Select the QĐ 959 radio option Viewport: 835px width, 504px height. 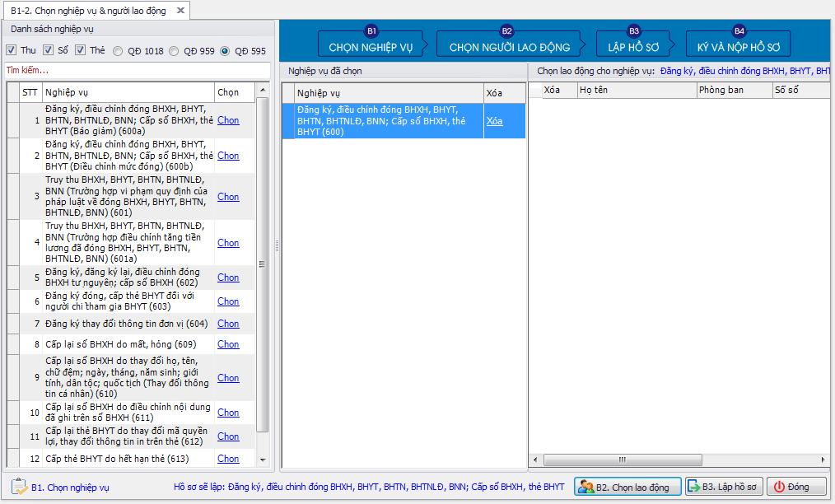pos(174,51)
